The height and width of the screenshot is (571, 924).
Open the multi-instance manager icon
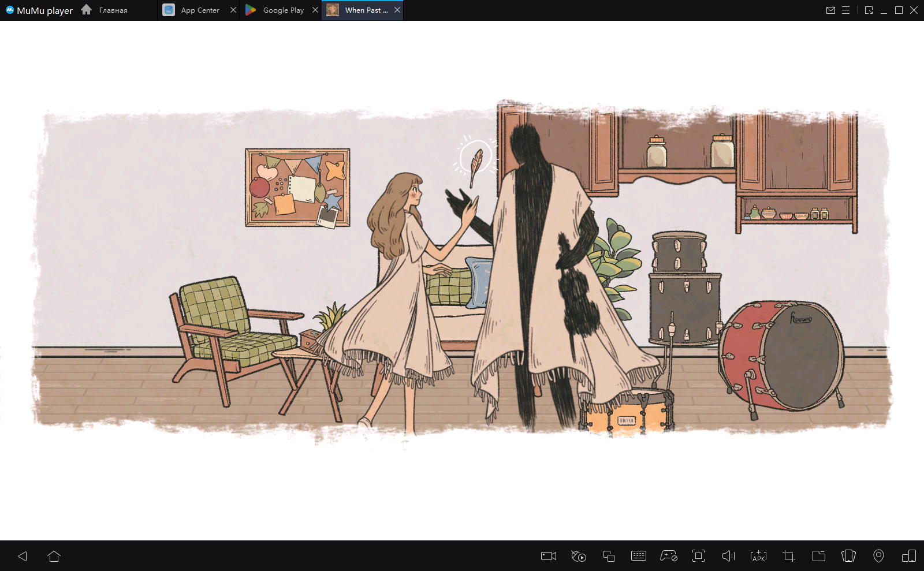click(609, 556)
